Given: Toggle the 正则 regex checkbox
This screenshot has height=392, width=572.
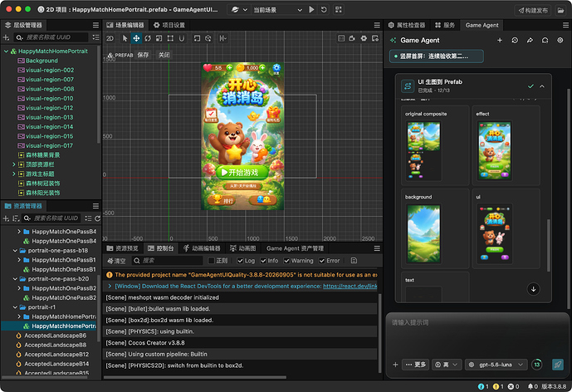Looking at the screenshot, I should 211,261.
